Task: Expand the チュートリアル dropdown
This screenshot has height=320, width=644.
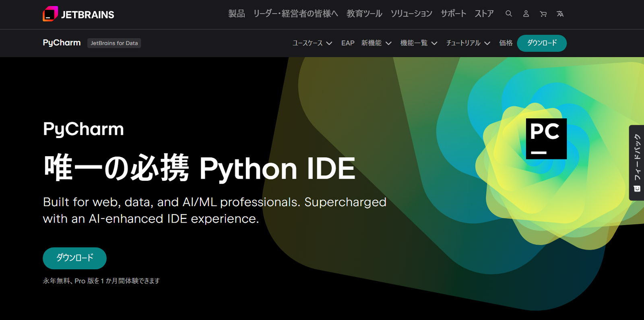Action: tap(468, 43)
